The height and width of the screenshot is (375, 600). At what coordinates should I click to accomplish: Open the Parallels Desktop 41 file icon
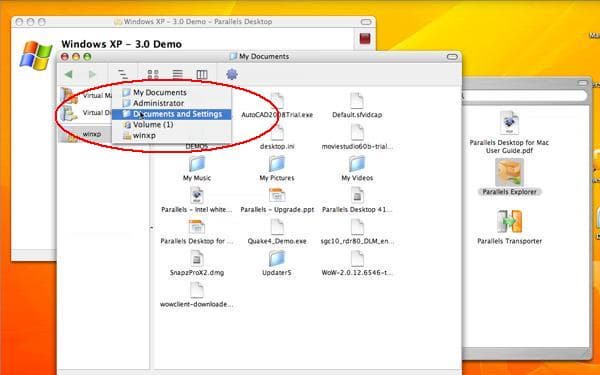[x=357, y=196]
